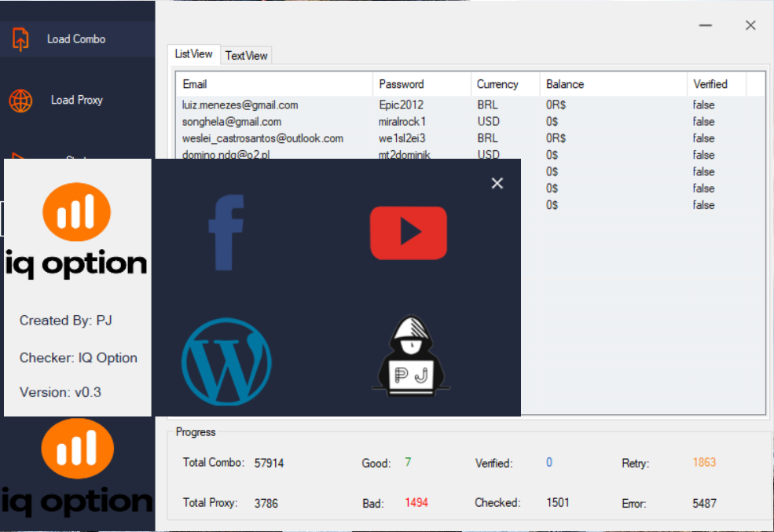Sort by the Password column header
The width and height of the screenshot is (774, 532).
click(x=422, y=84)
